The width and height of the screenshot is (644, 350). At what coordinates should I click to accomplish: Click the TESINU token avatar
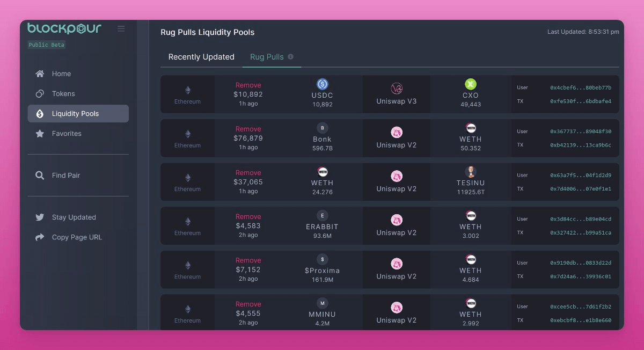471,172
